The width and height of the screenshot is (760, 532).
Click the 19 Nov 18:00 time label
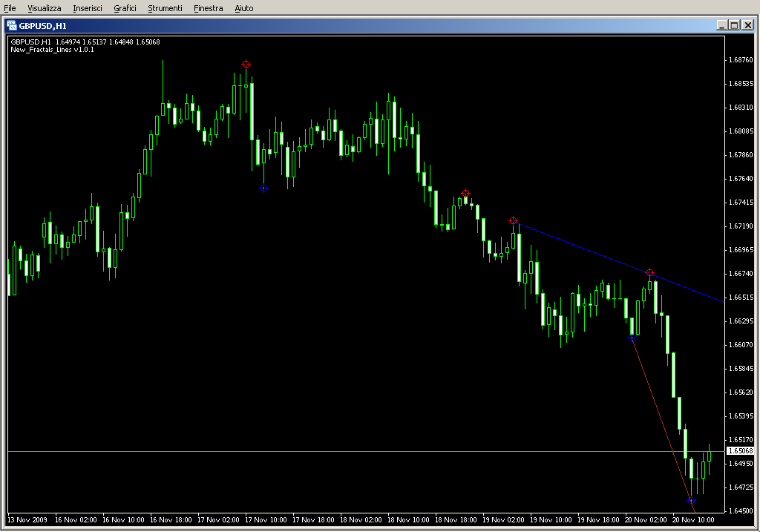[598, 520]
